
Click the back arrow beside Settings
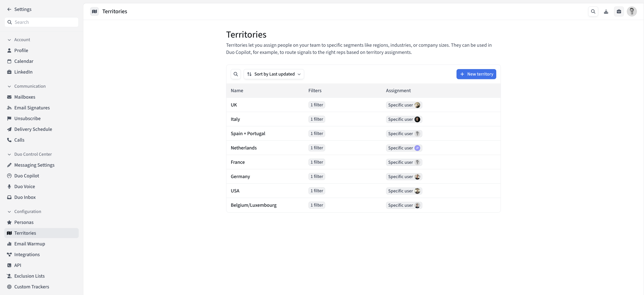pyautogui.click(x=9, y=9)
